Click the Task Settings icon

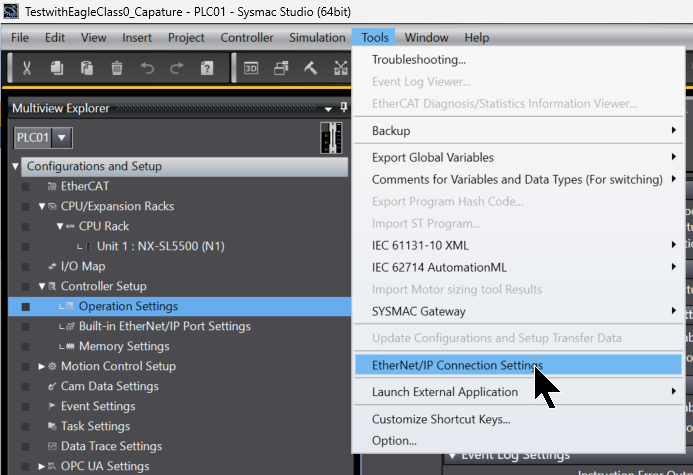tap(52, 426)
